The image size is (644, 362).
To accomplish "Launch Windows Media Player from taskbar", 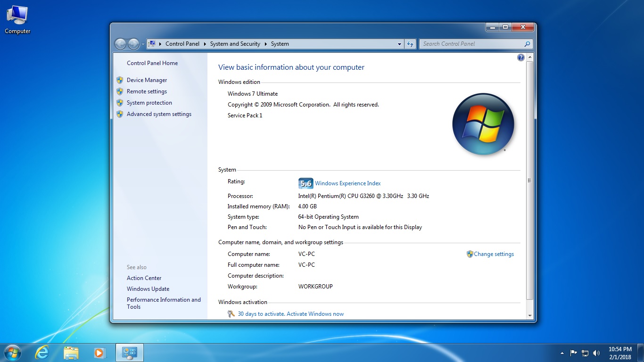I will coord(99,353).
